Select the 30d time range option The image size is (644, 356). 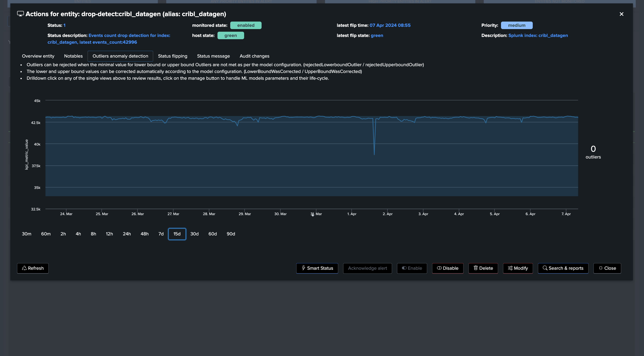[194, 234]
